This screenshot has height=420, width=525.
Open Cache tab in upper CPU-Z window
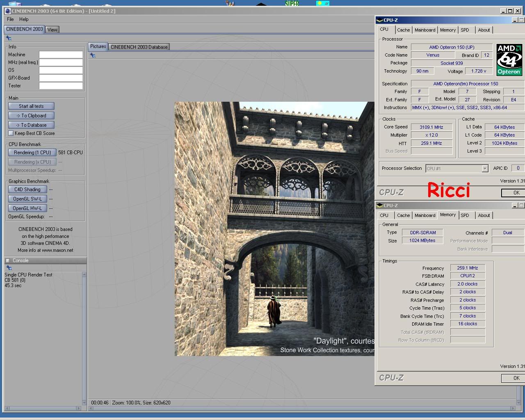point(403,30)
